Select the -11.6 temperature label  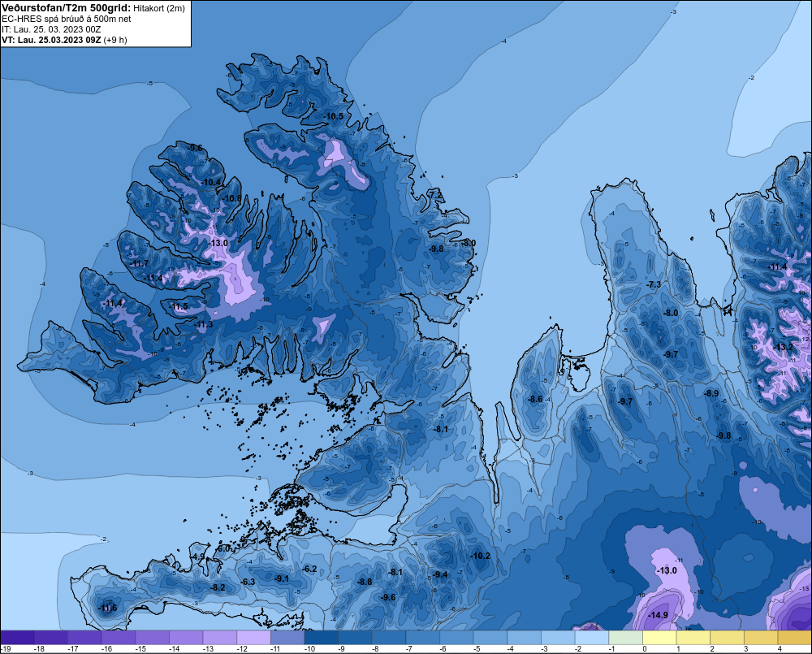click(x=108, y=608)
